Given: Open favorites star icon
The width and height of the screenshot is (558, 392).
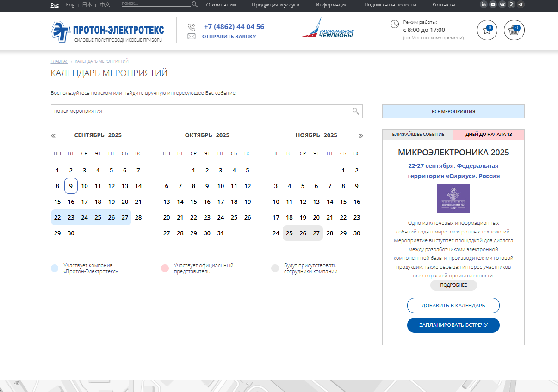Looking at the screenshot, I should coord(487,31).
